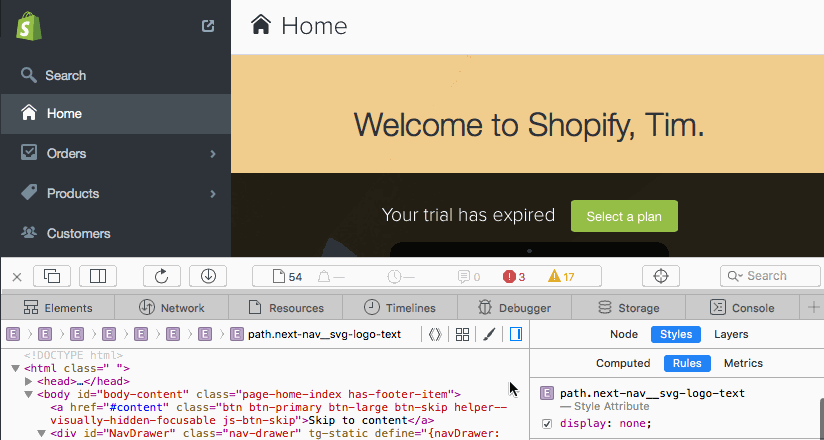Detach inspector into separate window
Viewport: 824px width, 440px height.
(x=52, y=276)
